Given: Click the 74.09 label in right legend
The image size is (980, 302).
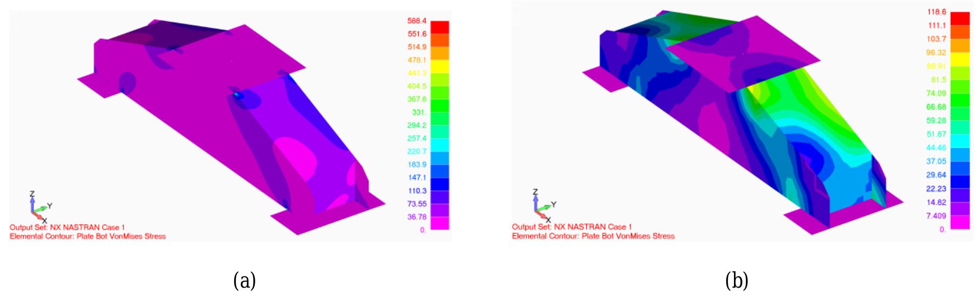Looking at the screenshot, I should [936, 93].
